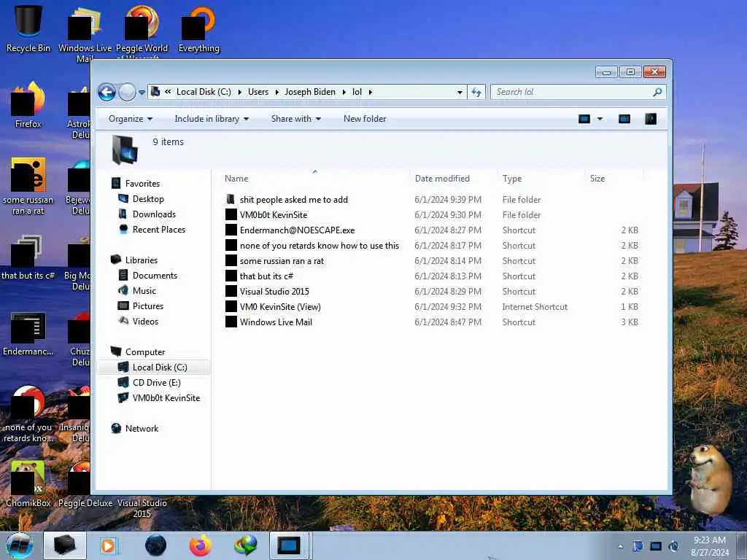Open the view options dropdown arrow
Image resolution: width=747 pixels, height=560 pixels.
(600, 119)
